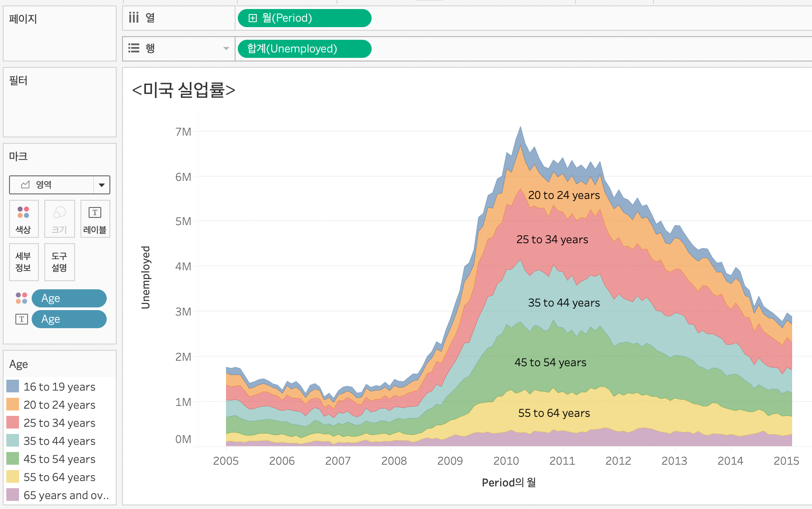Click the chart title <미국 실업률>
Viewport: 812px width, 509px height.
[x=184, y=90]
